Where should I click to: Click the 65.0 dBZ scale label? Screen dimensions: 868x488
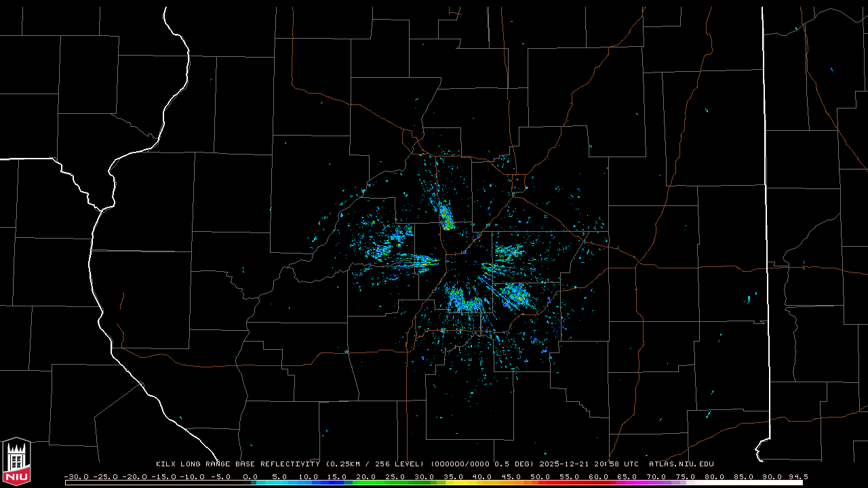tap(627, 476)
